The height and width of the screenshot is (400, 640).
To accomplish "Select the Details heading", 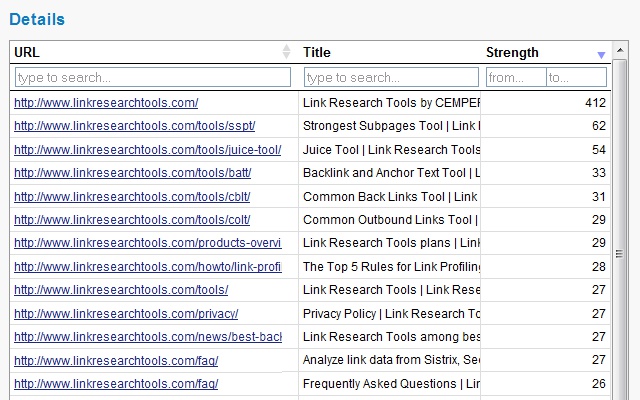I will click(37, 20).
